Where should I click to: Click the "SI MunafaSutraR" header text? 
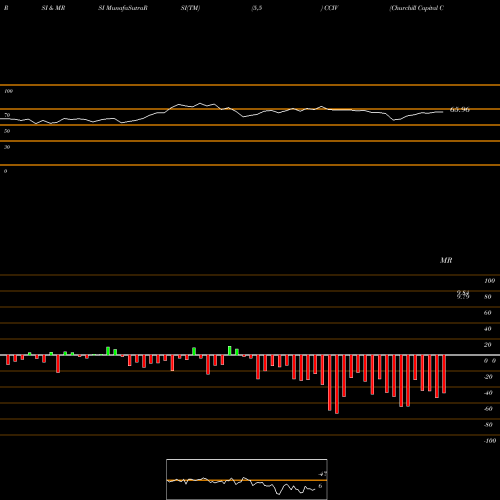click(123, 8)
